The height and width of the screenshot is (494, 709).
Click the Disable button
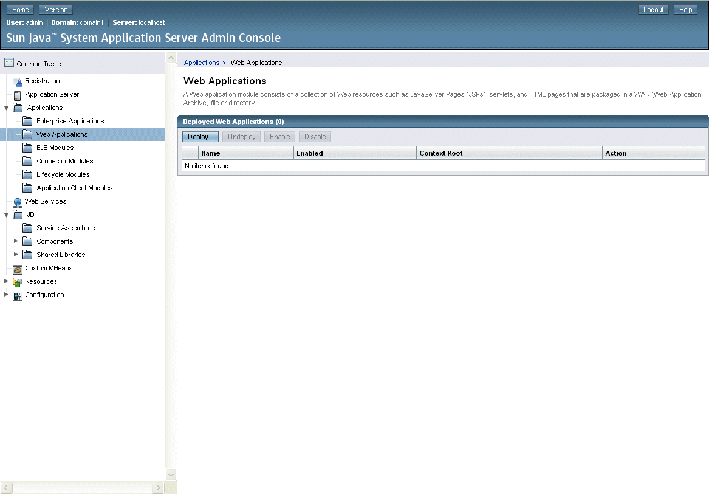click(x=315, y=136)
